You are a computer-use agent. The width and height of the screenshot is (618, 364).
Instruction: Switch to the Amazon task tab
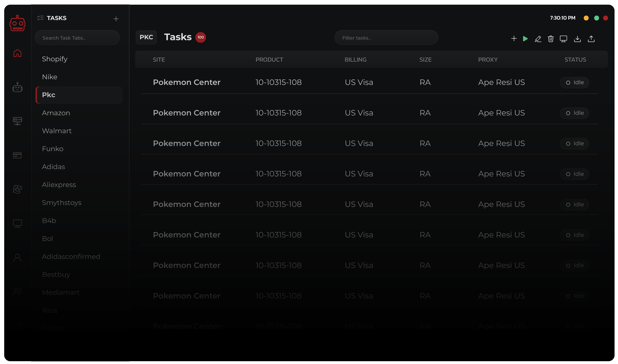click(x=56, y=113)
